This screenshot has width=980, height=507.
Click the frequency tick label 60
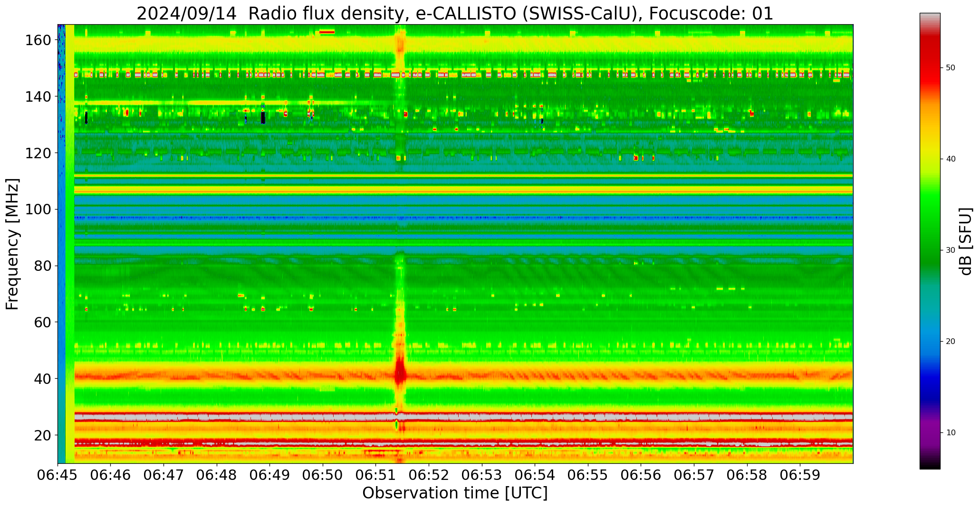[43, 322]
